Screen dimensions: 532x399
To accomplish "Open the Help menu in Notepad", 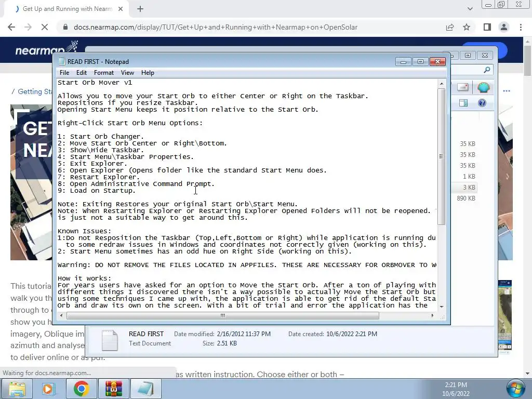I will pos(148,73).
